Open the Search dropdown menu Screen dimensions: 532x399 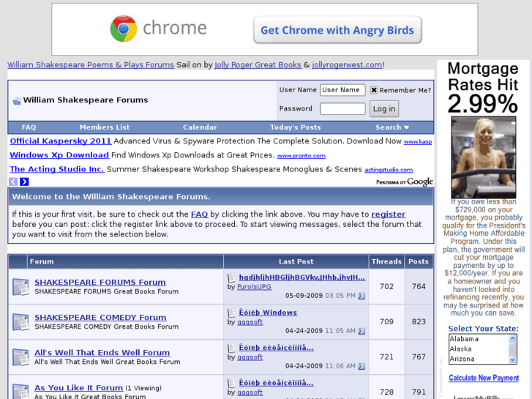coord(392,127)
